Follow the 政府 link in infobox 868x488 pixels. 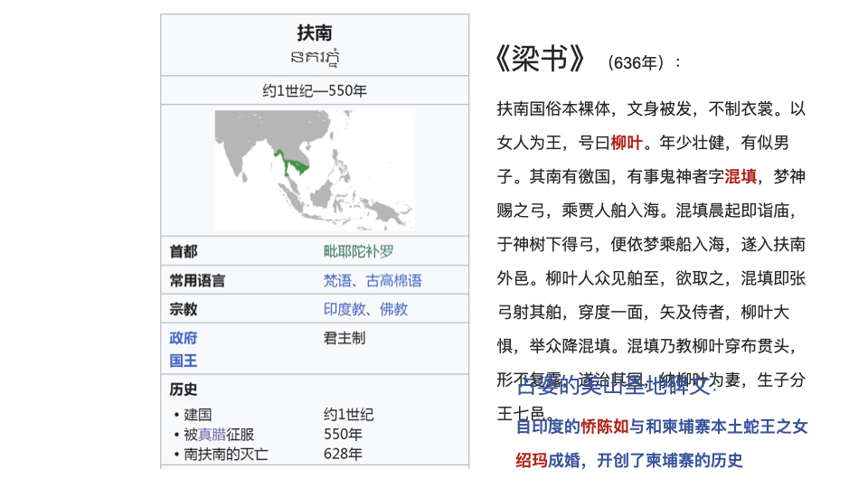(184, 338)
